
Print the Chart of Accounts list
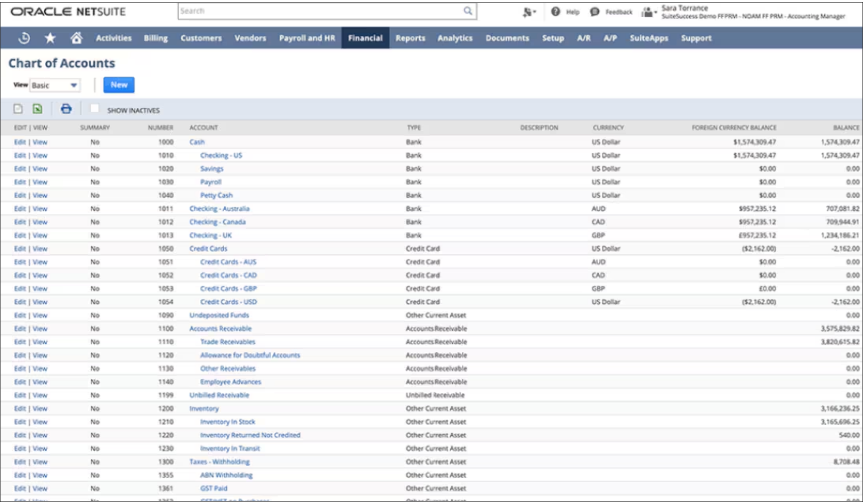[65, 109]
